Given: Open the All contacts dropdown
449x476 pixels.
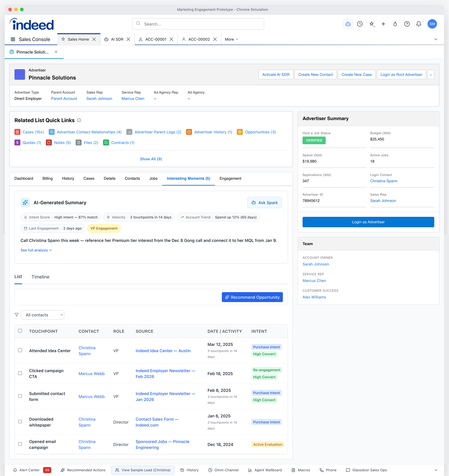Looking at the screenshot, I should (x=43, y=315).
